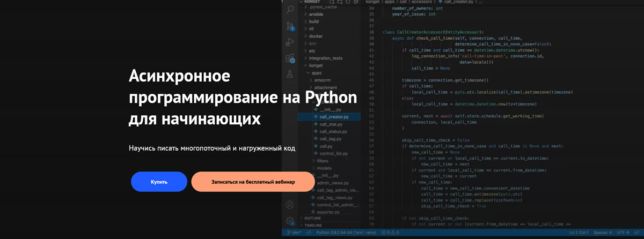
Task: Open the Manage gear icon
Action: click(290, 221)
